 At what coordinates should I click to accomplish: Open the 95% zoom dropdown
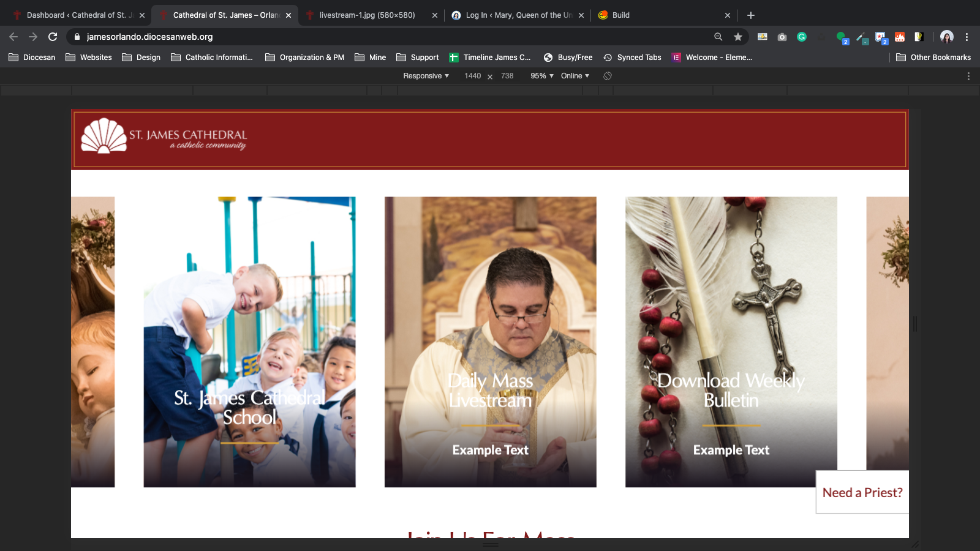pos(541,76)
